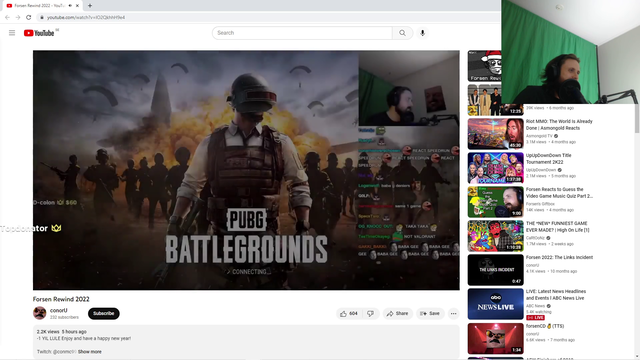Open The Links Incident video thumbnail
640x360 pixels.
(x=496, y=270)
